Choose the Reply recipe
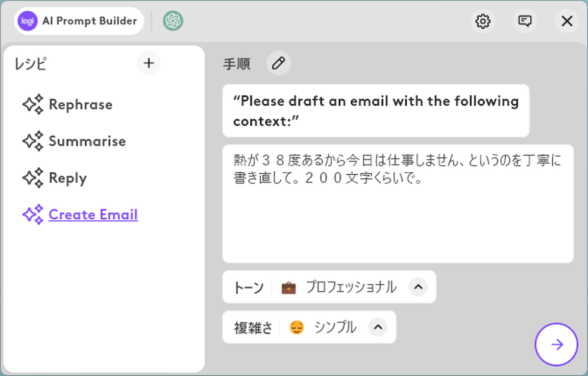Screen dimensions: 588x376 click(x=68, y=178)
